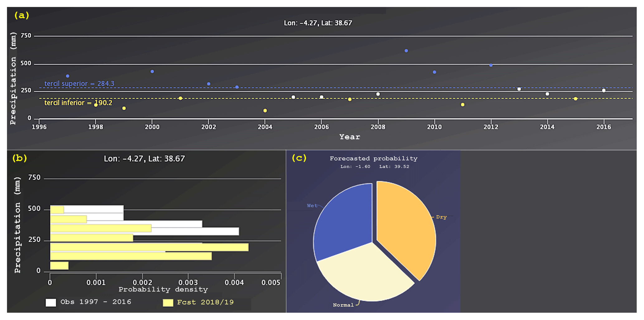This screenshot has width=644, height=320.
Task: Click the highest blue data point in 2009
Action: pos(406,51)
